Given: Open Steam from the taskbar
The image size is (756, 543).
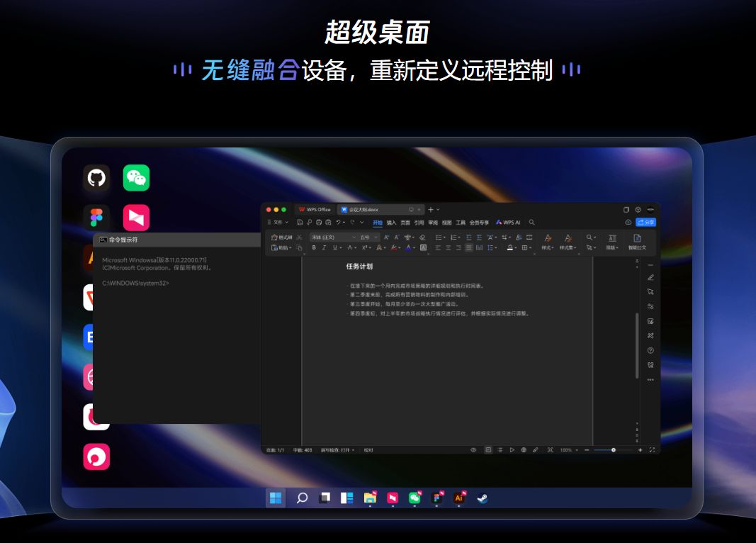Looking at the screenshot, I should pyautogui.click(x=482, y=498).
